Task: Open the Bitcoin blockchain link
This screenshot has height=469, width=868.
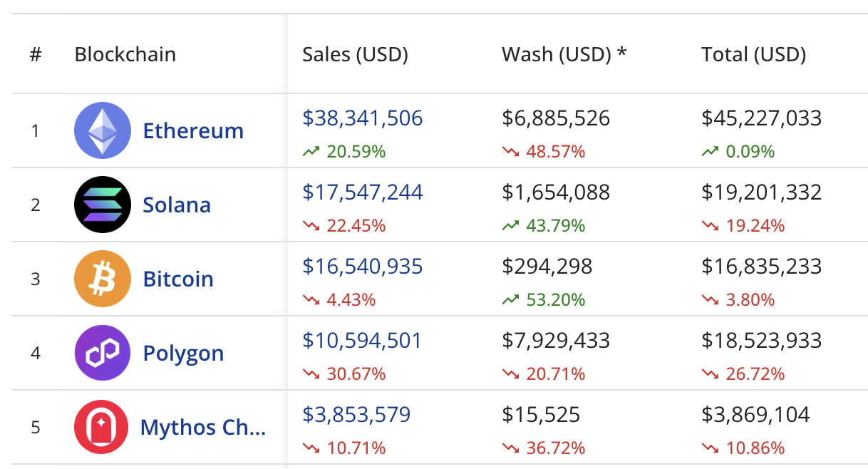Action: coord(178,279)
